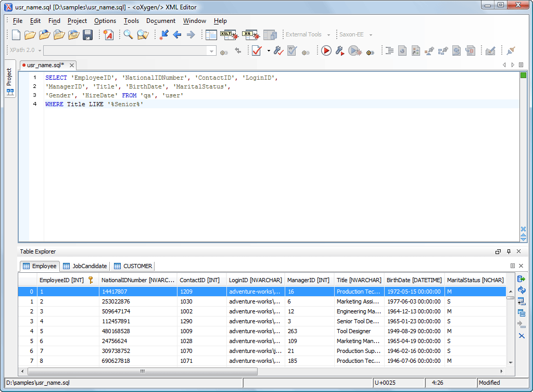
Task: Pin the Table Explorer panel
Action: 509,251
